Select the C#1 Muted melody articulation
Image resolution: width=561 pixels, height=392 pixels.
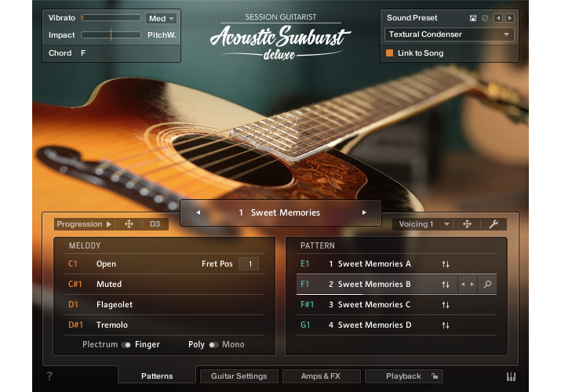click(x=164, y=284)
